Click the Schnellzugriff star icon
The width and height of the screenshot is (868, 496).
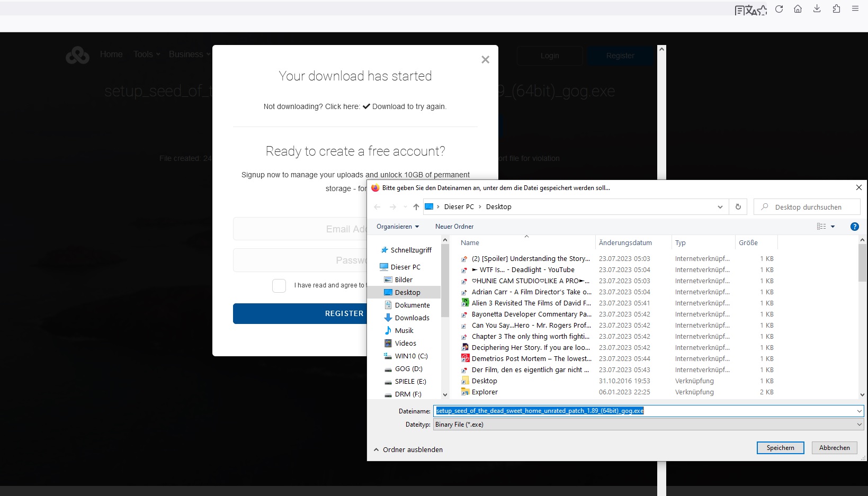[384, 250]
